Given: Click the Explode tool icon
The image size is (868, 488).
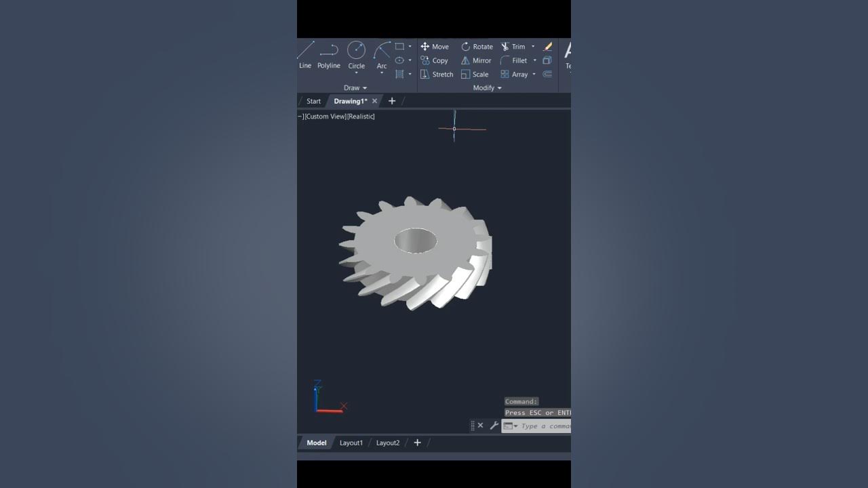Looking at the screenshot, I should tap(547, 60).
